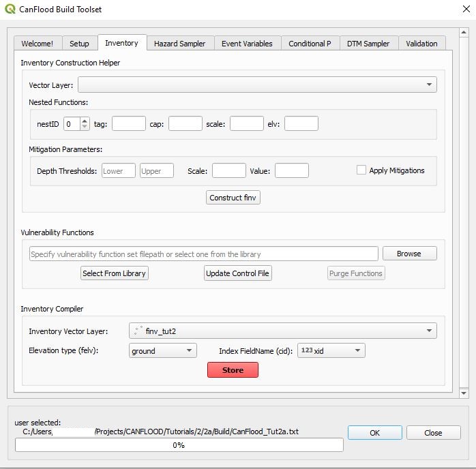This screenshot has height=469, width=476.
Task: Click the 0% progress bar
Action: coord(179,445)
